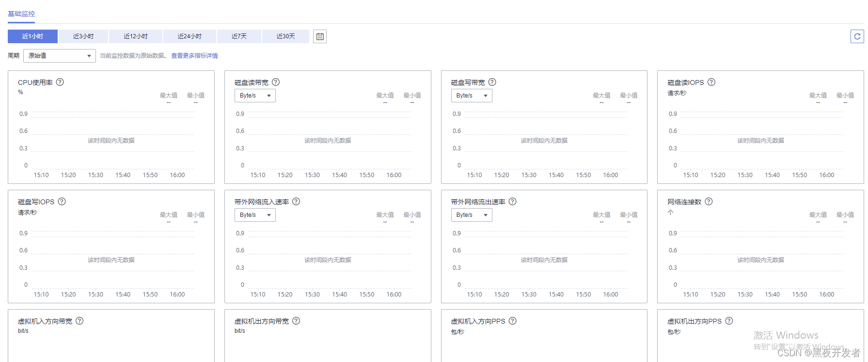Open the calendar date range picker

(320, 36)
